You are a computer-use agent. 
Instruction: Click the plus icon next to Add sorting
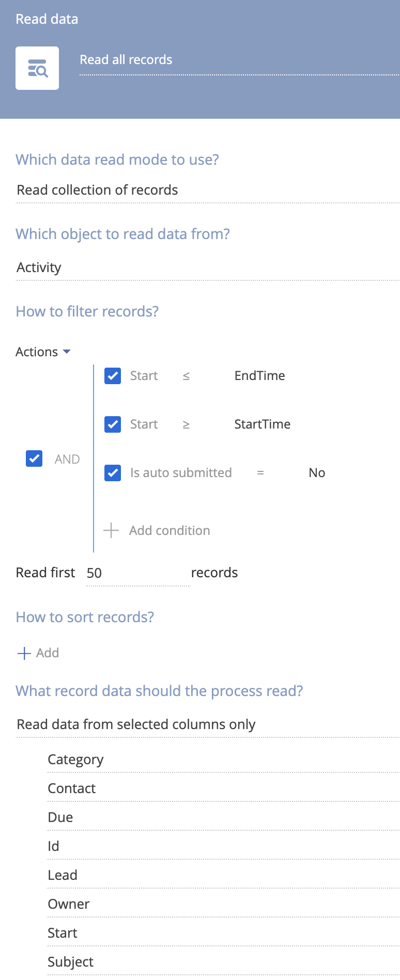(x=24, y=653)
